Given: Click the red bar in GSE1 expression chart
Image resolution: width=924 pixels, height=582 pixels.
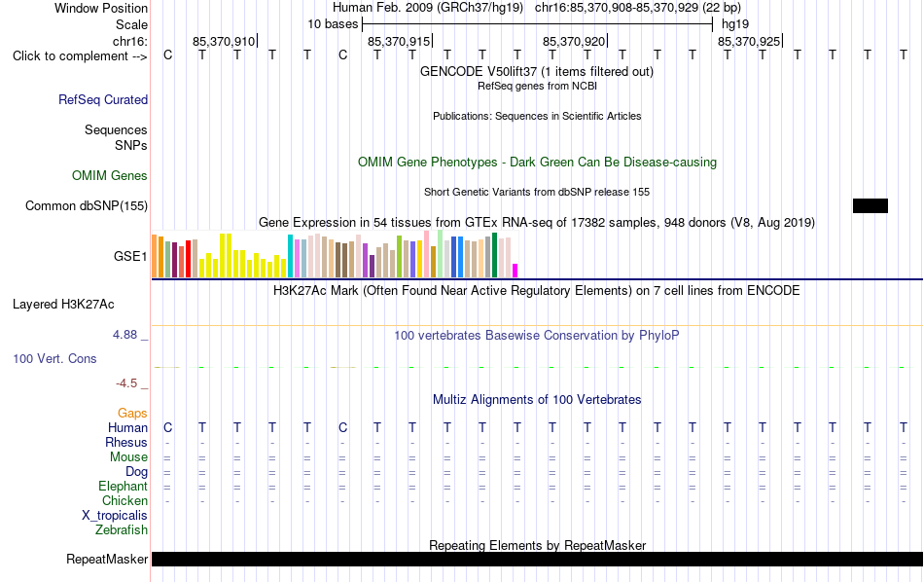Looking at the screenshot, I should [188, 258].
